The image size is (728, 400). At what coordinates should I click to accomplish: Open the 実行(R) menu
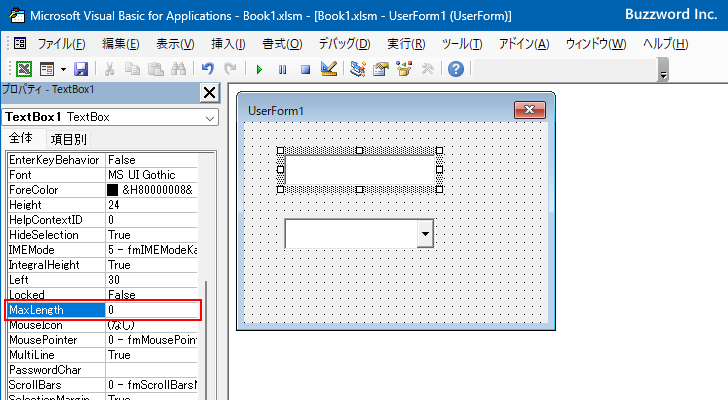click(x=406, y=44)
